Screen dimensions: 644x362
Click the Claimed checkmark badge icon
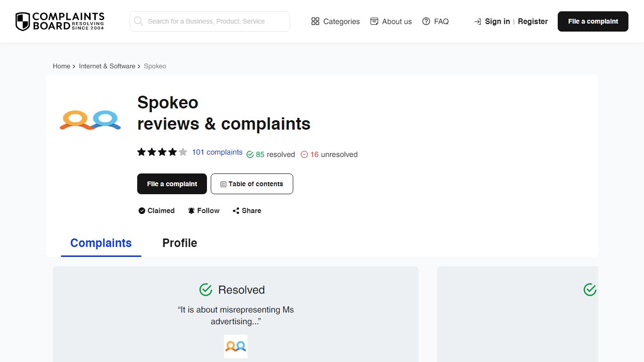click(142, 211)
